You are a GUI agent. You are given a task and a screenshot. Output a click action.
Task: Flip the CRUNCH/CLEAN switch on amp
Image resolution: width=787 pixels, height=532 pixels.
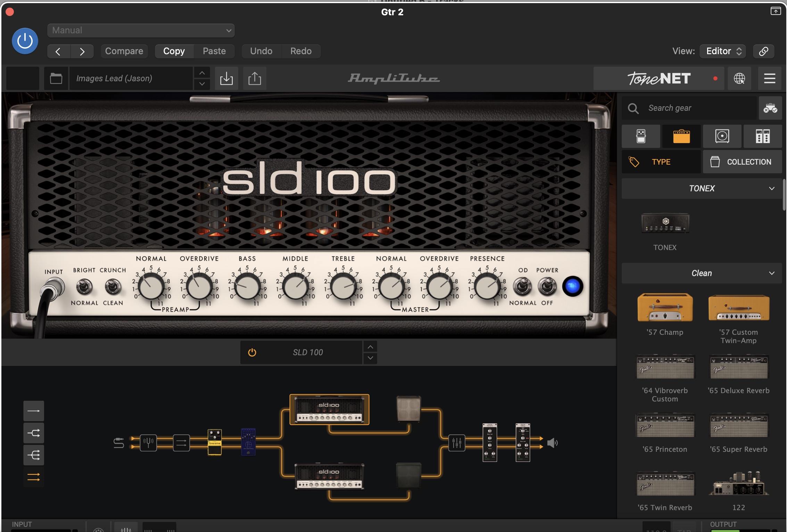tap(113, 286)
